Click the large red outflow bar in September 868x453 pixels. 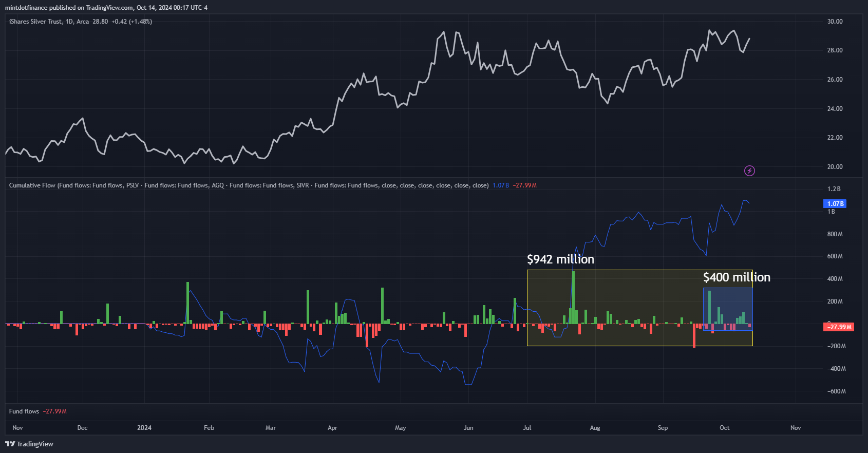coord(694,335)
